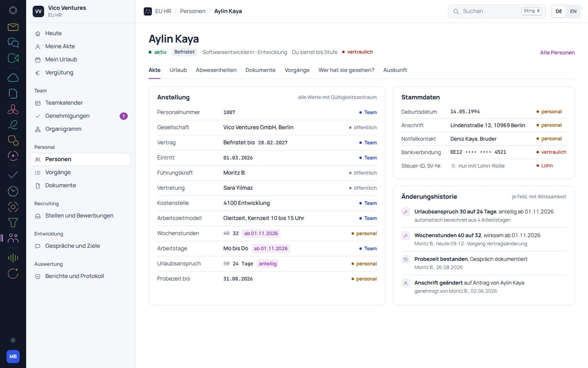Open the video camera icon in the app rail
The height and width of the screenshot is (368, 588).
click(x=13, y=58)
